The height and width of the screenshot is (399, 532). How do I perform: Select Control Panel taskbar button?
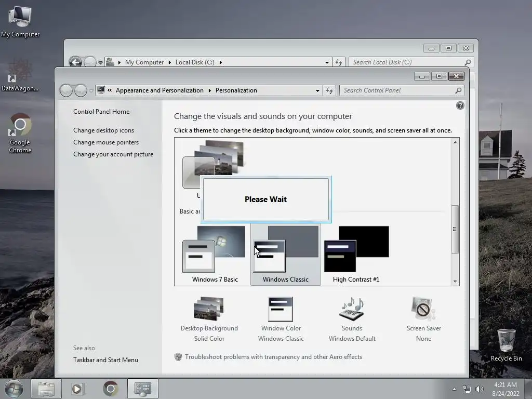tap(143, 389)
